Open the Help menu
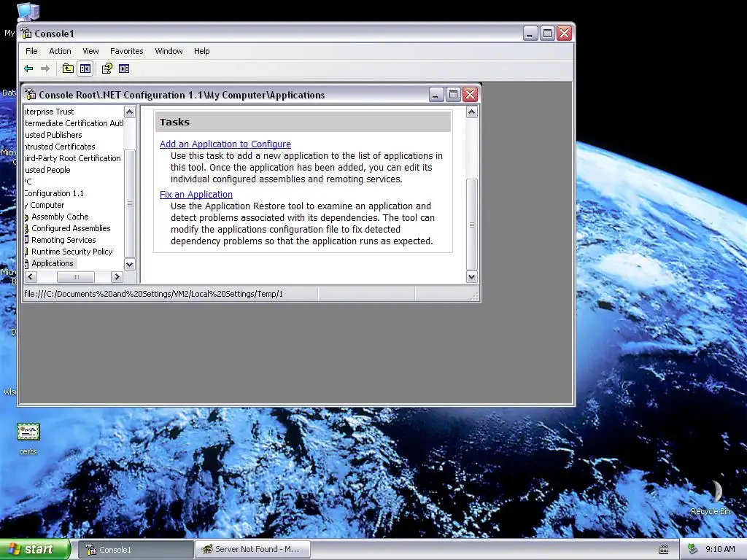The width and height of the screenshot is (747, 560). (x=201, y=51)
